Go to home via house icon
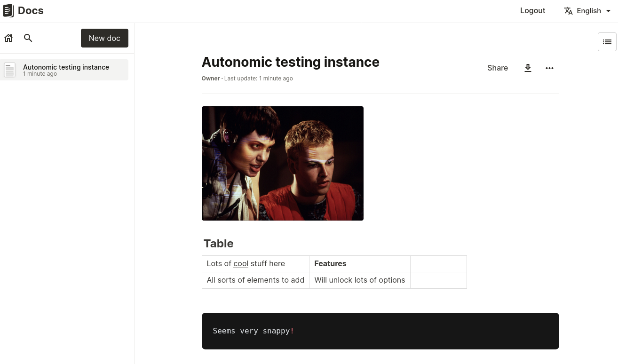Viewport: 618px width, 364px height. 8,38
